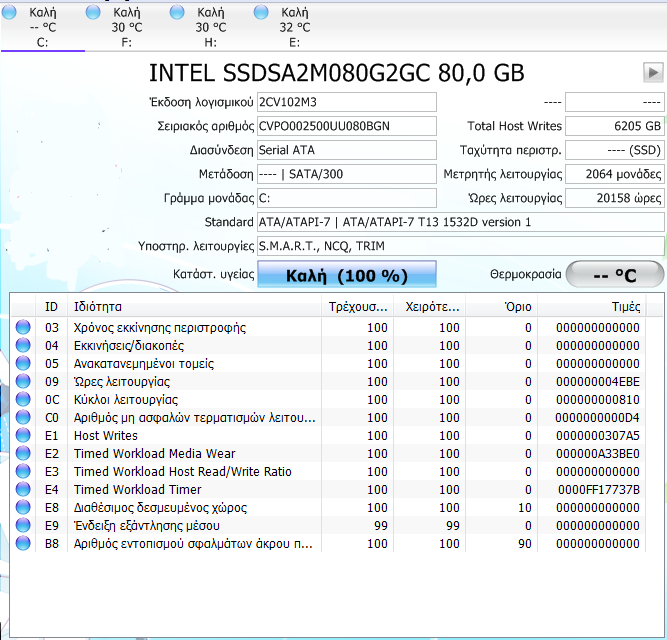Select row Εκκινήσεις/διακοπές

click(328, 345)
